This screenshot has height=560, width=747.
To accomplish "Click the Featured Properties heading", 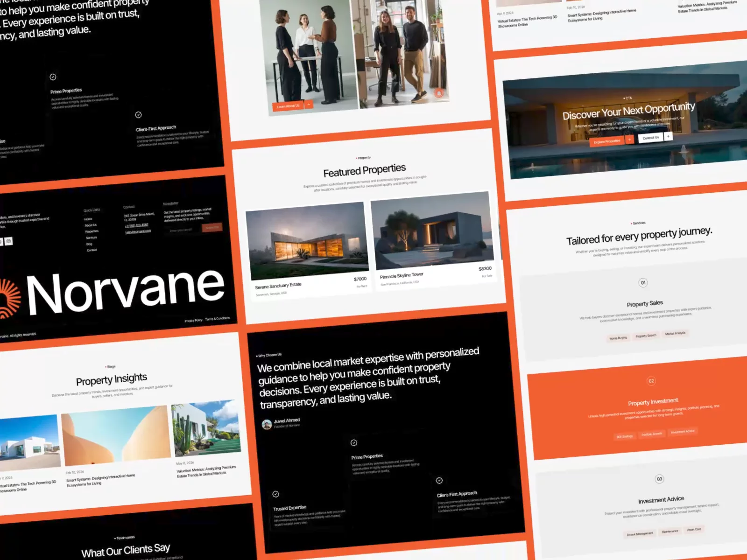I will point(365,170).
